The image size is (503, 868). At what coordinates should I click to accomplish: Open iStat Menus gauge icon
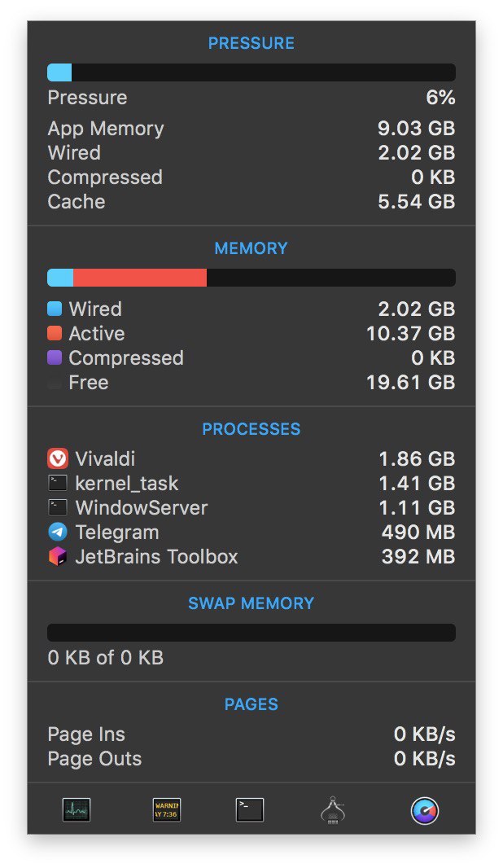coord(424,810)
